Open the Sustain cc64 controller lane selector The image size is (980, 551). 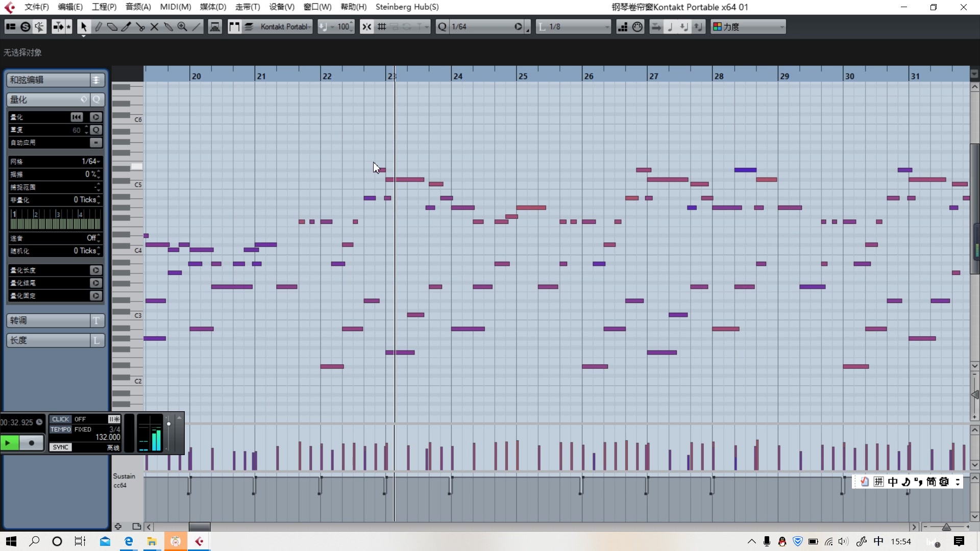click(124, 481)
